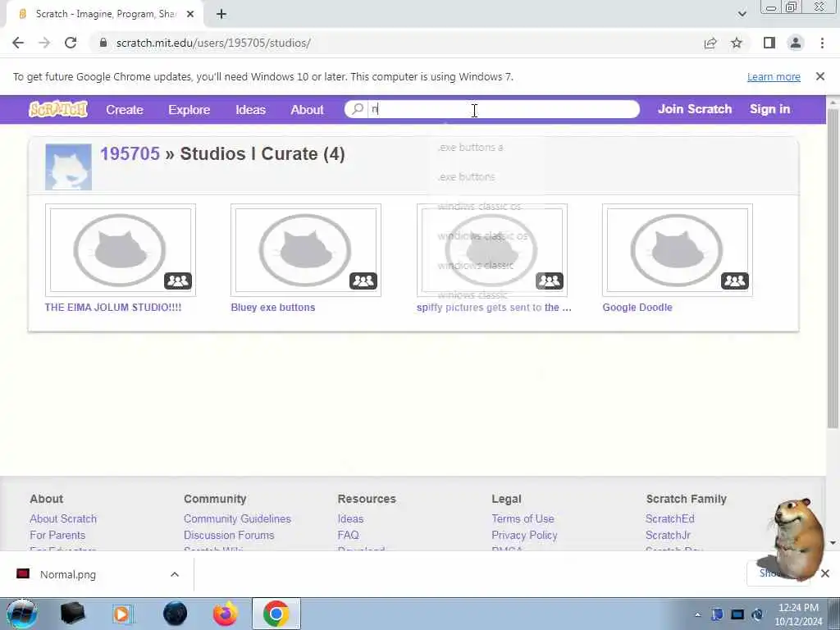Click the people icon on spiffy pictures thumbnail
Image resolution: width=840 pixels, height=630 pixels.
point(549,281)
